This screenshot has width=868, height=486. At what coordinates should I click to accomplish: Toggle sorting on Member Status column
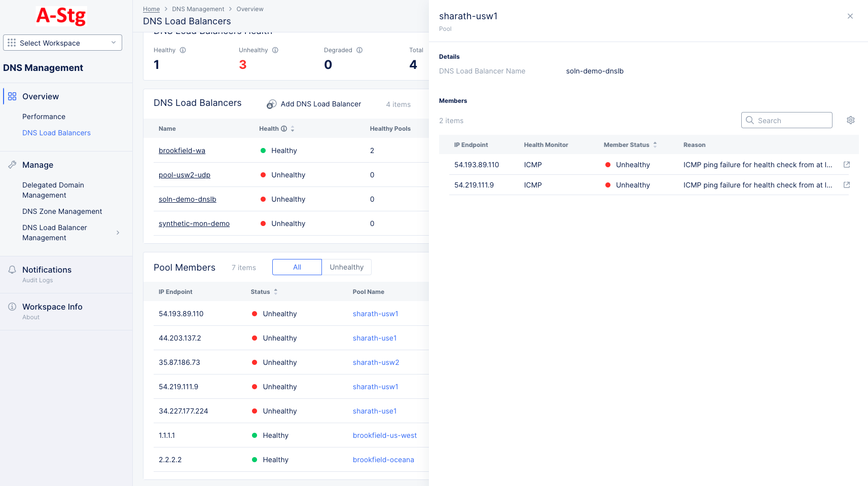(655, 144)
